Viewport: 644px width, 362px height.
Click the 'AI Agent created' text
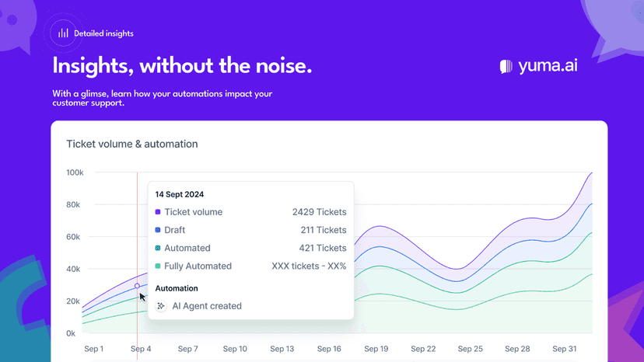point(207,306)
